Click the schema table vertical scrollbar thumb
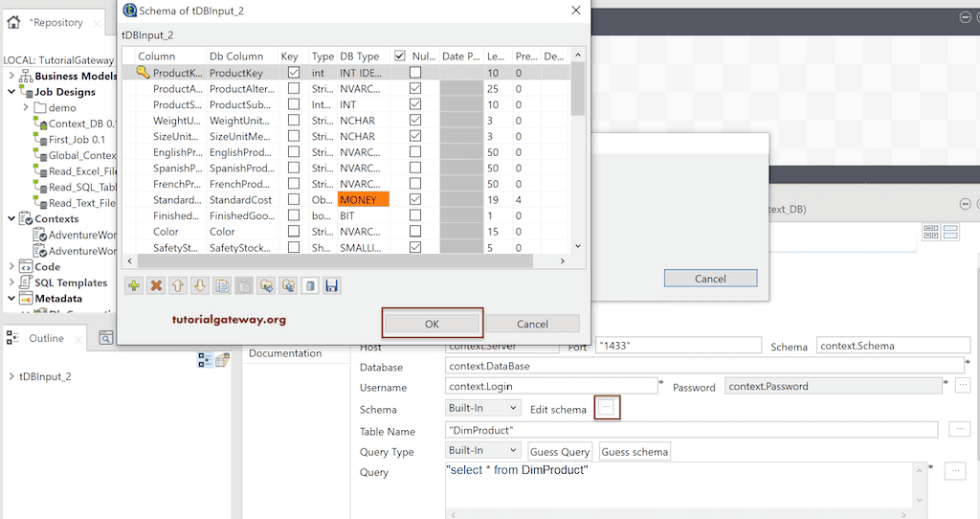The image size is (980, 519). click(577, 89)
